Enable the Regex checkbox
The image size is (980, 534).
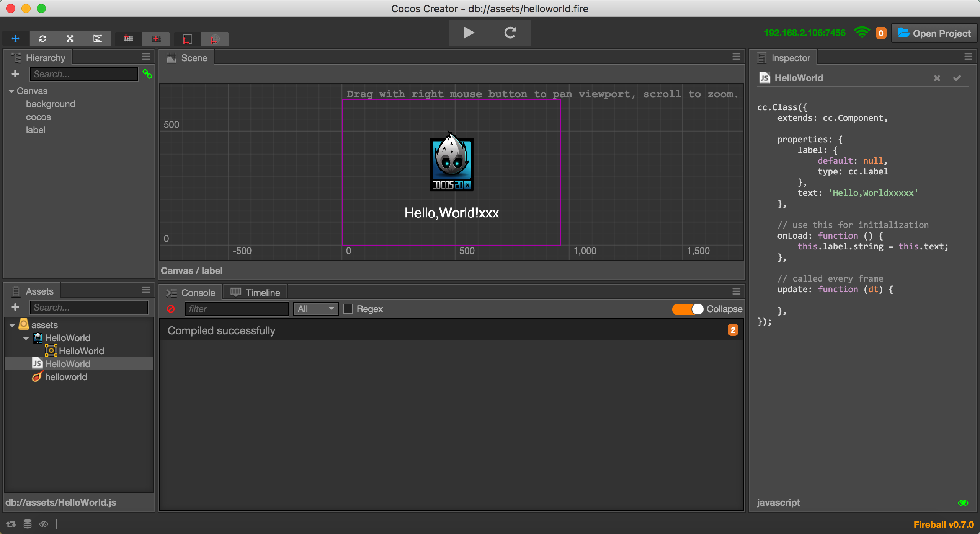pyautogui.click(x=348, y=309)
